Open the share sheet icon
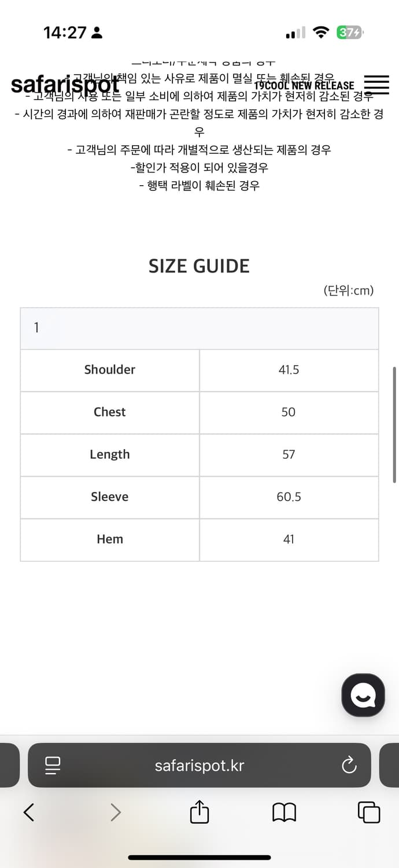Image resolution: width=399 pixels, height=868 pixels. coord(199,812)
